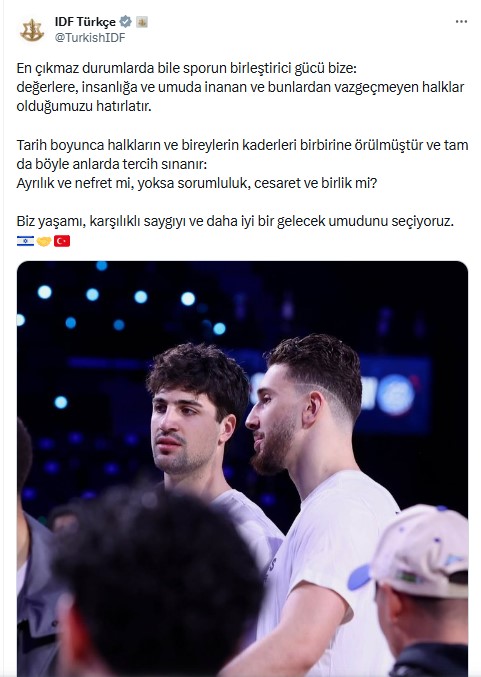Open the @TurkishIDF handle link
This screenshot has height=677, width=481.
(x=90, y=38)
